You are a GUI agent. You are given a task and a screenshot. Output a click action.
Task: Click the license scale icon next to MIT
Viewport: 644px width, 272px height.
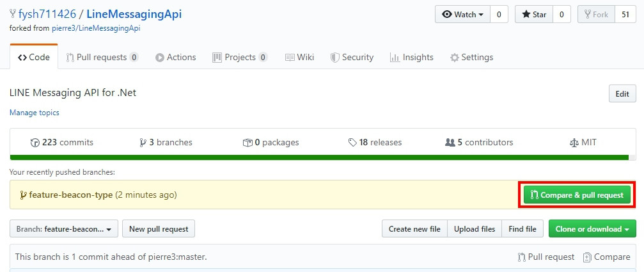point(574,143)
